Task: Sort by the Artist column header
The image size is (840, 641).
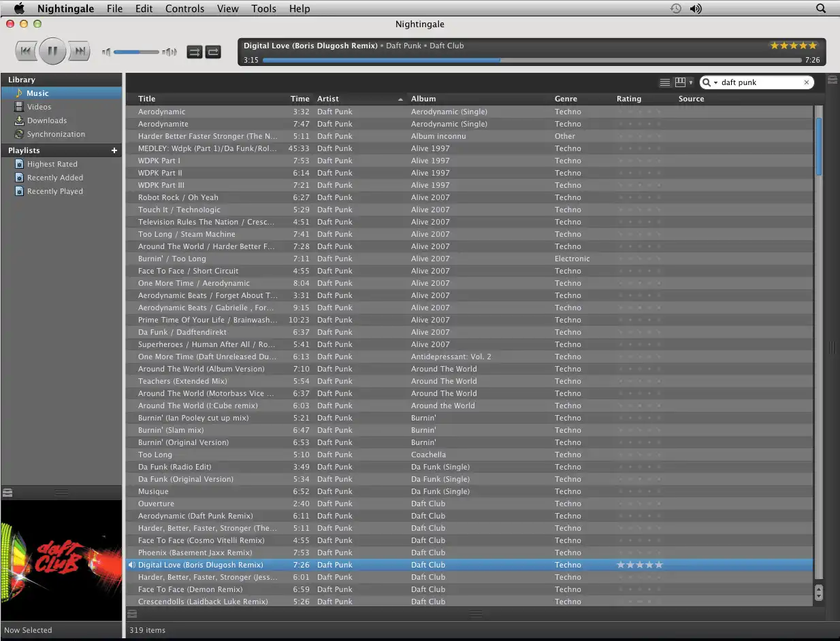Action: (x=359, y=99)
